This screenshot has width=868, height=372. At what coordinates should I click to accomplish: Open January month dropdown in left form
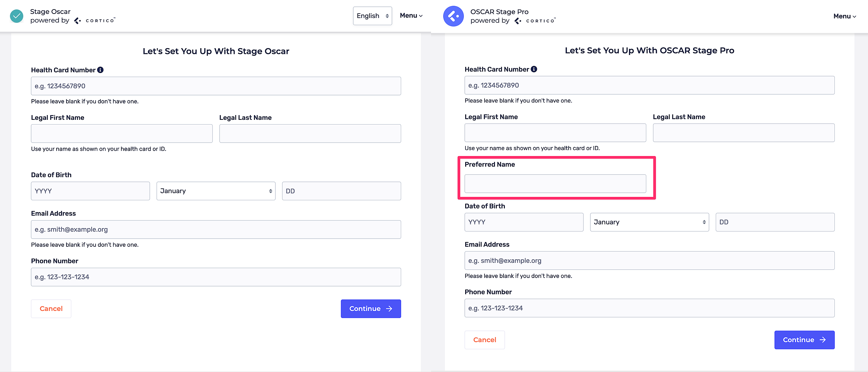(x=216, y=191)
